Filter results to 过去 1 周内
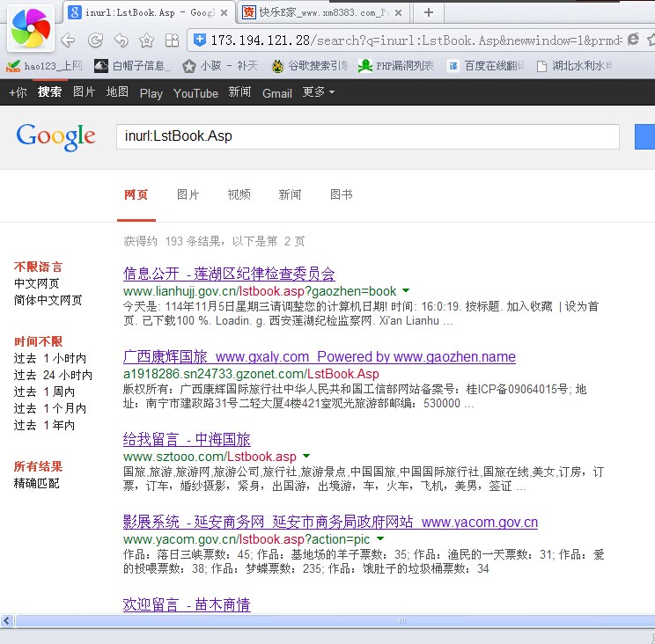Image resolution: width=655 pixels, height=644 pixels. [x=44, y=392]
